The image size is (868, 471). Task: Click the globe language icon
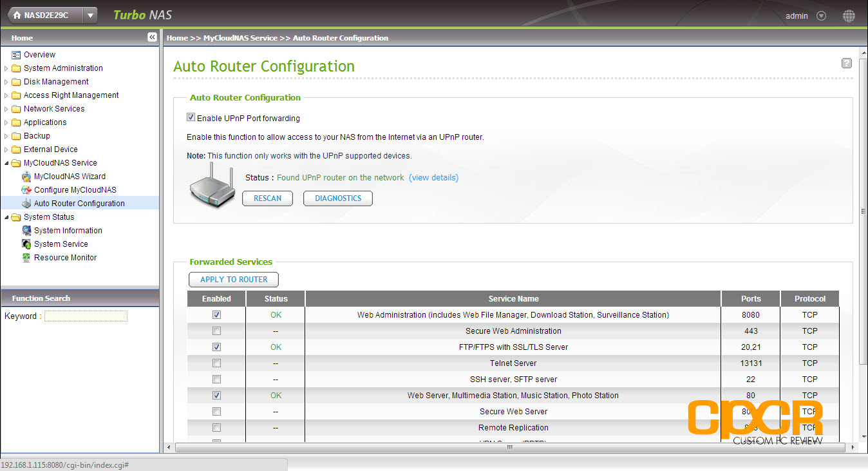pyautogui.click(x=849, y=15)
